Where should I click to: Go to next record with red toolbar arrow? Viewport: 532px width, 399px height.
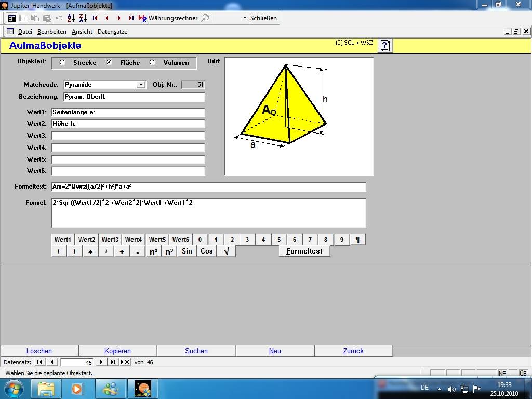(119, 18)
